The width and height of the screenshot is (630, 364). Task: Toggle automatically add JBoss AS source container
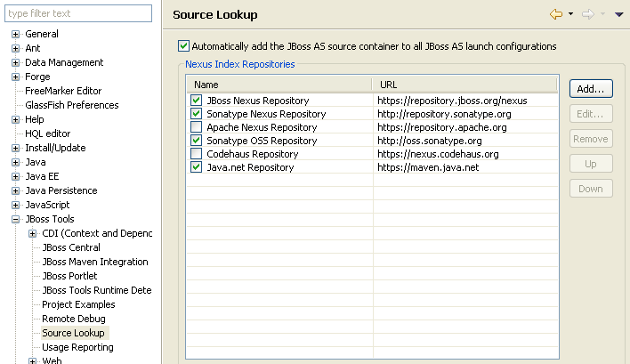tap(183, 46)
